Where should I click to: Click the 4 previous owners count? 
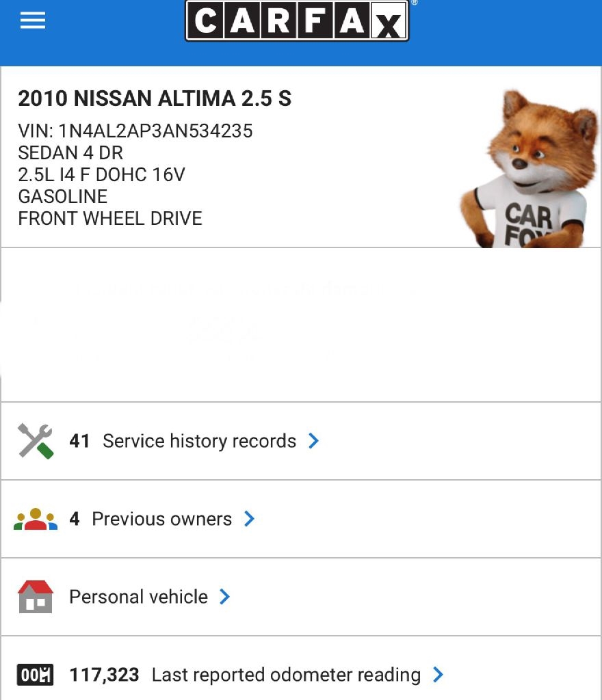click(x=75, y=519)
